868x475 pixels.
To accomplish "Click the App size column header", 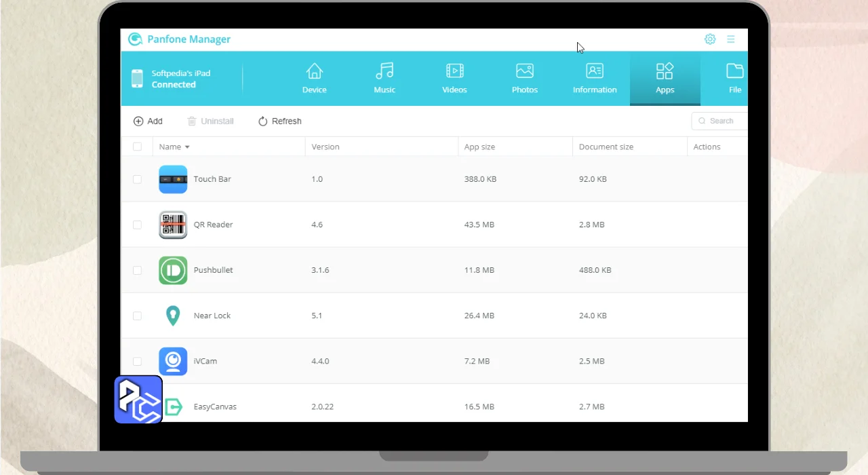I will [x=479, y=147].
